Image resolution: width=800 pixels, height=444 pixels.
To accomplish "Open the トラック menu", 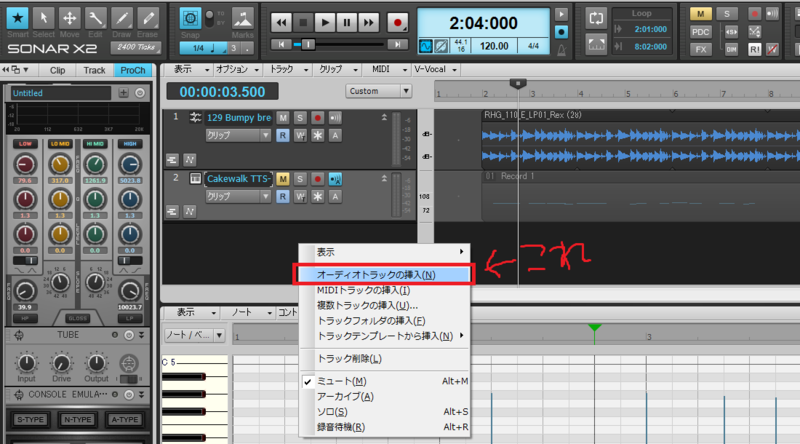I will 288,69.
